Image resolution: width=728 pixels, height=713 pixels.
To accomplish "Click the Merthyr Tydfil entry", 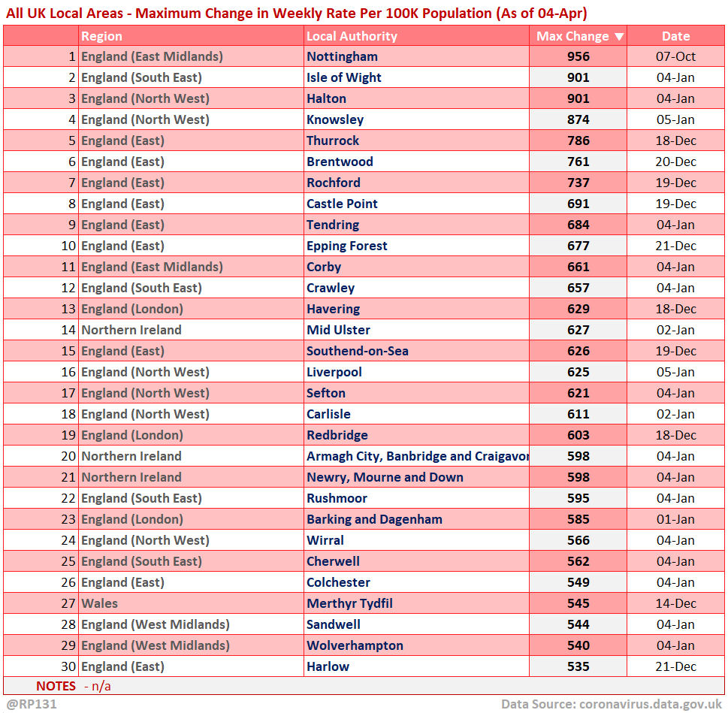I will click(349, 603).
